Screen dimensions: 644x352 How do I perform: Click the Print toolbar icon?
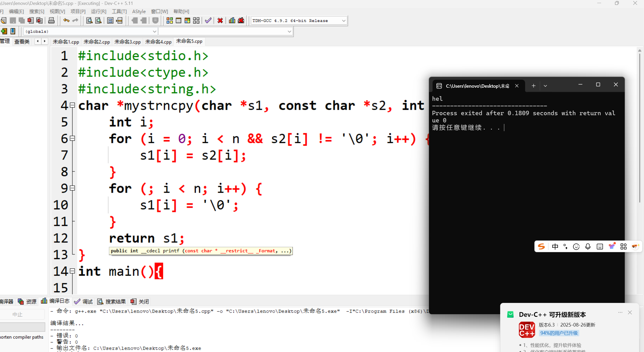[51, 21]
